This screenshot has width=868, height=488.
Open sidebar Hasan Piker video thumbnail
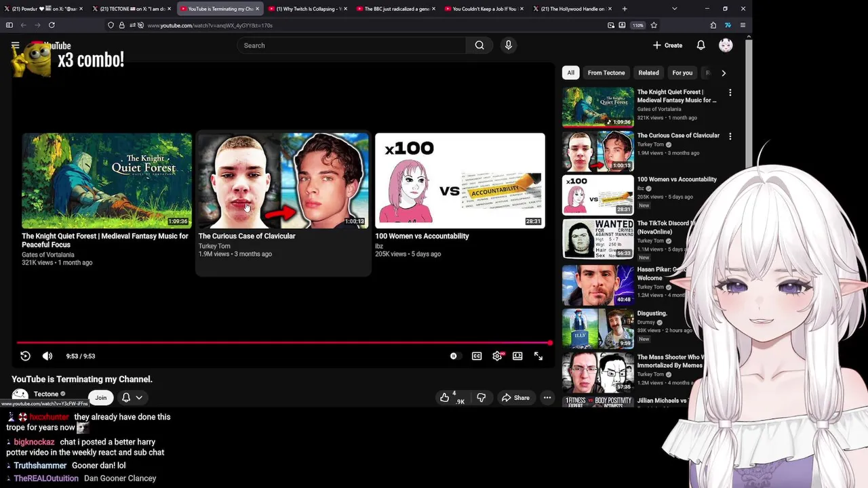(x=597, y=285)
